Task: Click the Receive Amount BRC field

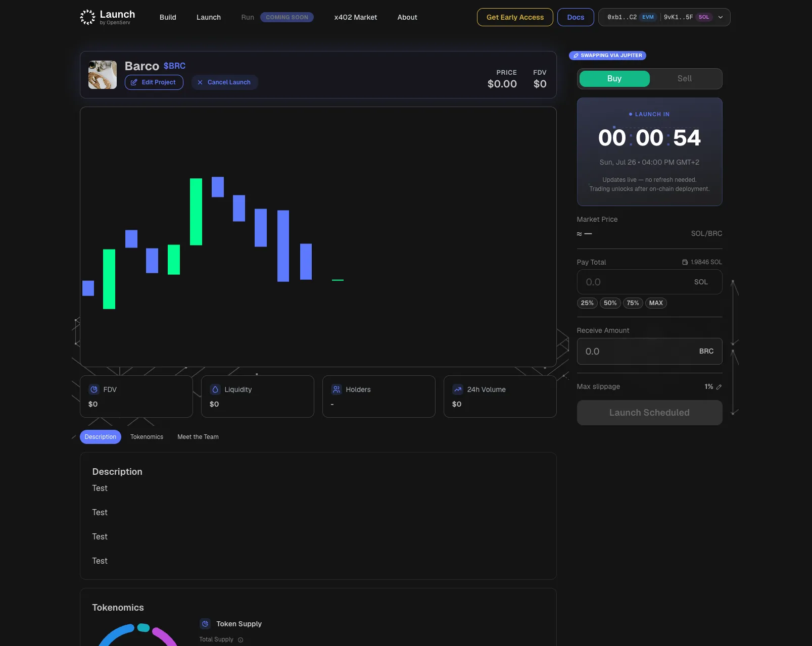Action: click(x=649, y=352)
